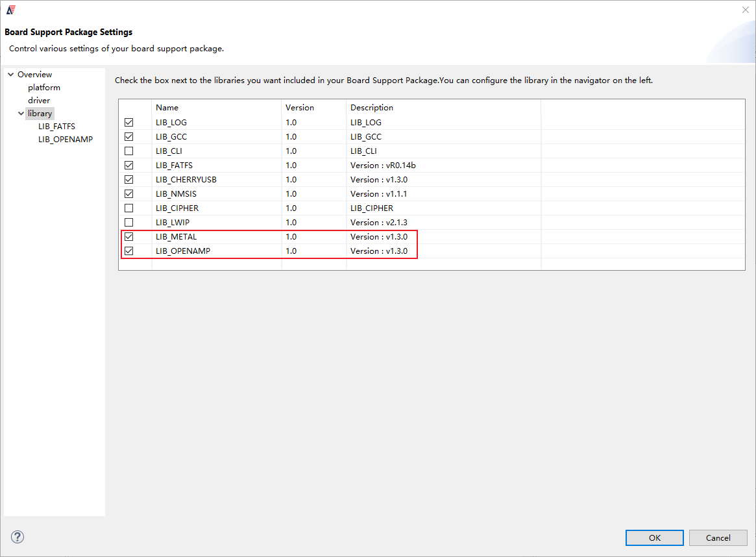Click the OK button
Image resolution: width=756 pixels, height=557 pixels.
[x=654, y=538]
